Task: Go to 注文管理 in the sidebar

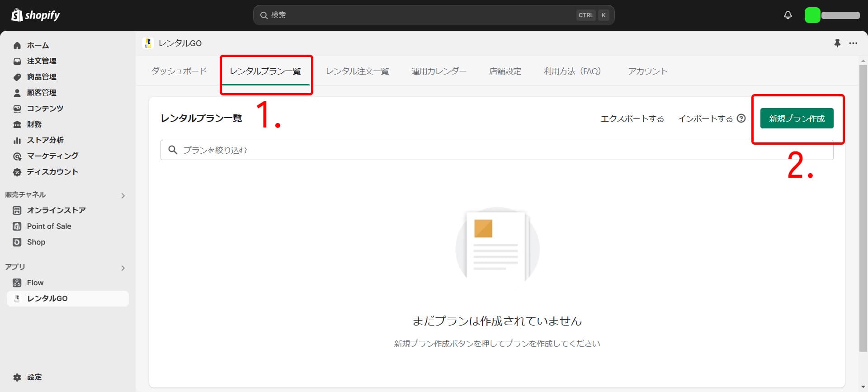Action: 41,61
